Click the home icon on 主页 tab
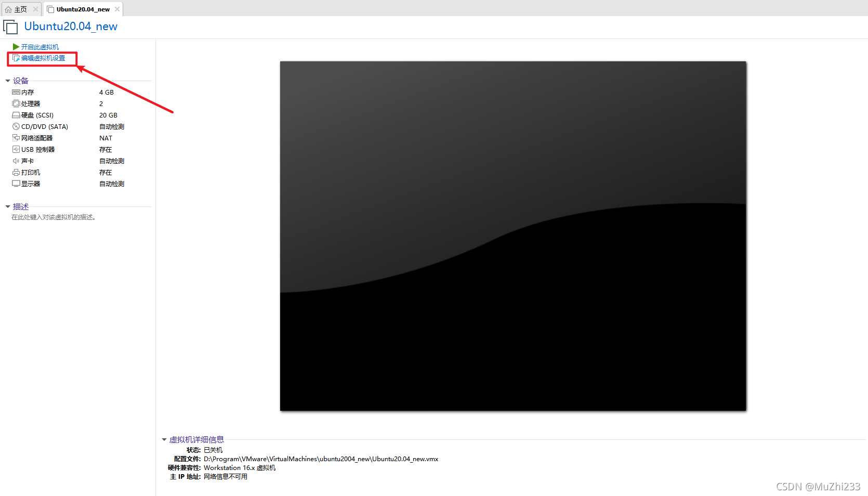The width and height of the screenshot is (868, 496). pos(8,9)
